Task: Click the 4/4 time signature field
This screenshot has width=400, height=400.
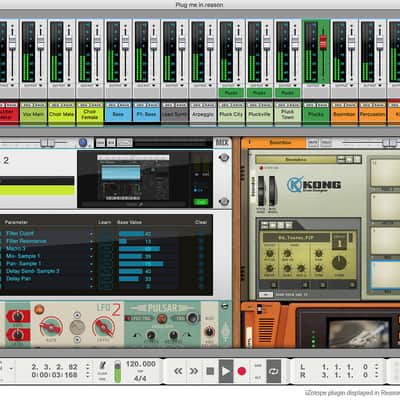Action: (140, 378)
